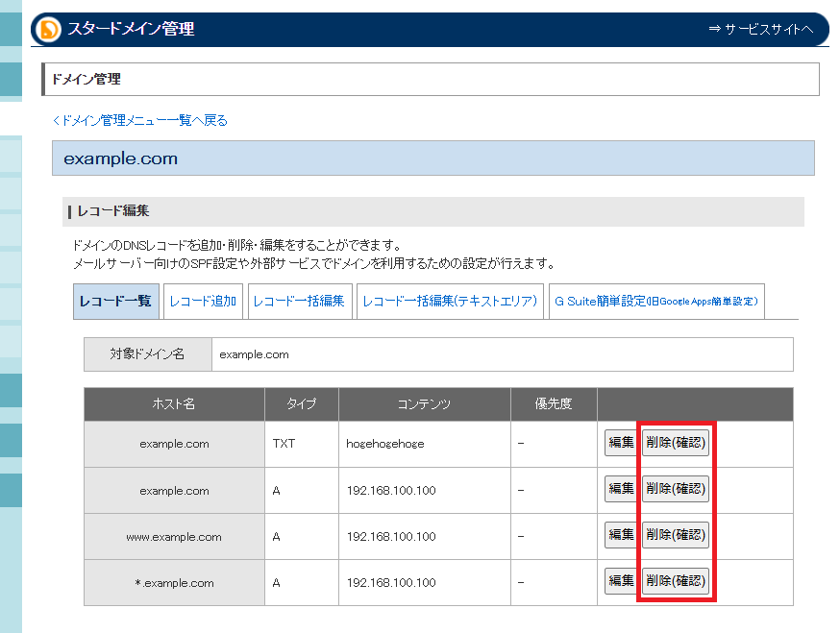Viewport: 840px width, 633px height.
Task: Open the G Suite簡単設定 tab
Action: click(x=656, y=302)
